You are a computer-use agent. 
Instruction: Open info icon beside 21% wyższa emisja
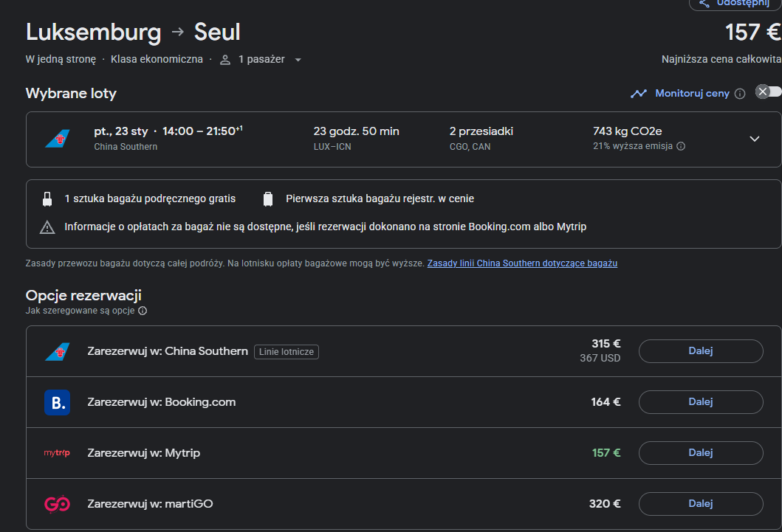coord(681,146)
